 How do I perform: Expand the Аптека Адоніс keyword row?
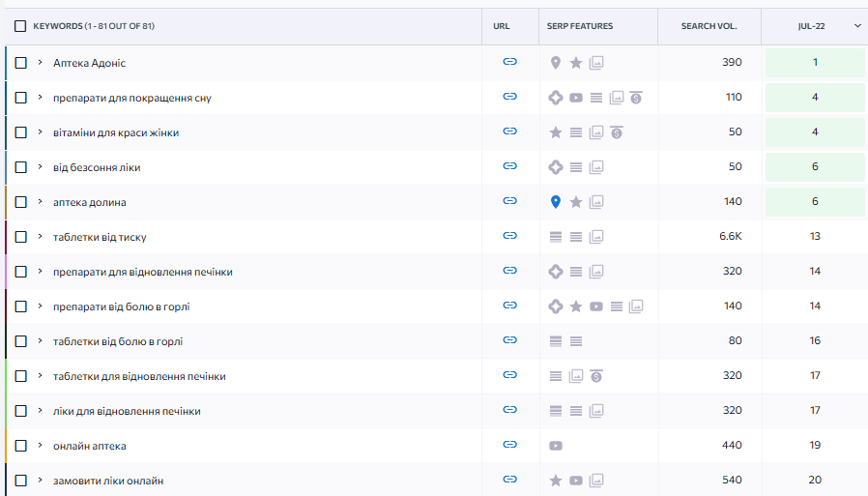click(40, 62)
